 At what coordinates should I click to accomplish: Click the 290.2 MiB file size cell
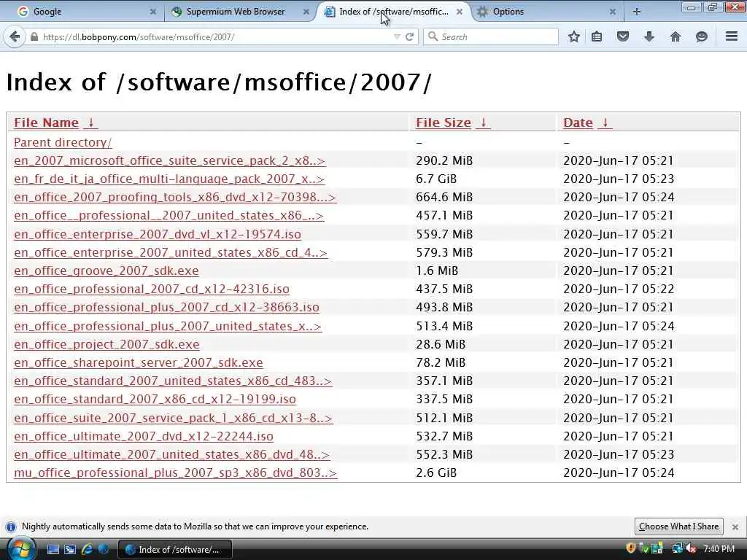(444, 161)
